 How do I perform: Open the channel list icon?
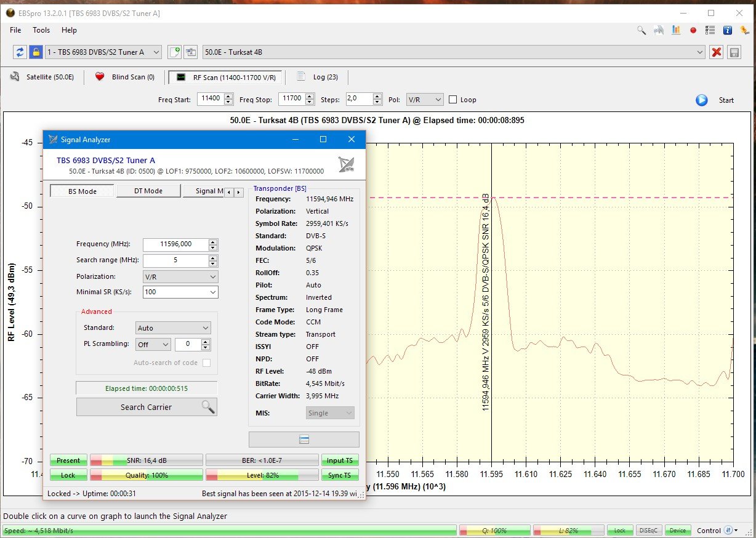[x=709, y=30]
